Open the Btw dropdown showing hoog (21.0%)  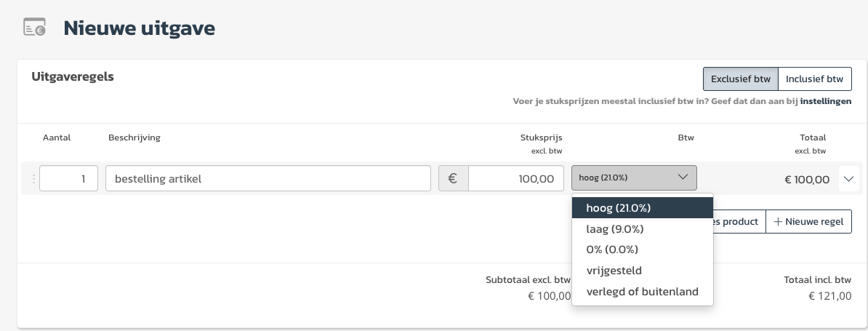tap(634, 178)
